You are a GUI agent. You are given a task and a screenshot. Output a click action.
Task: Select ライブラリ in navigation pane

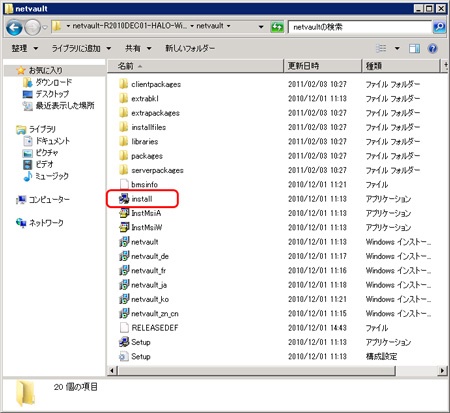pyautogui.click(x=42, y=129)
